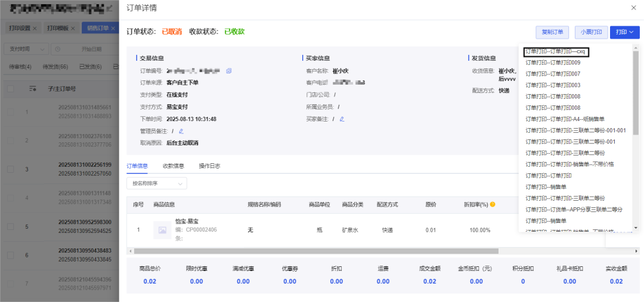Click the horizontal scrollbar of product table

coord(316,251)
